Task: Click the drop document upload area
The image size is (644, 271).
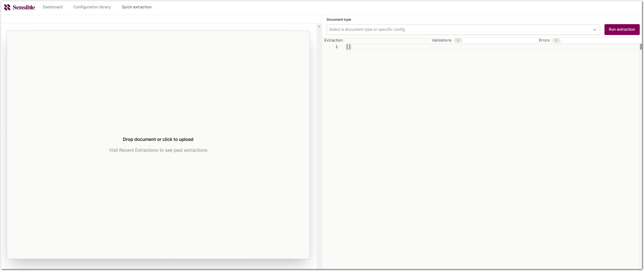Action: [x=158, y=145]
